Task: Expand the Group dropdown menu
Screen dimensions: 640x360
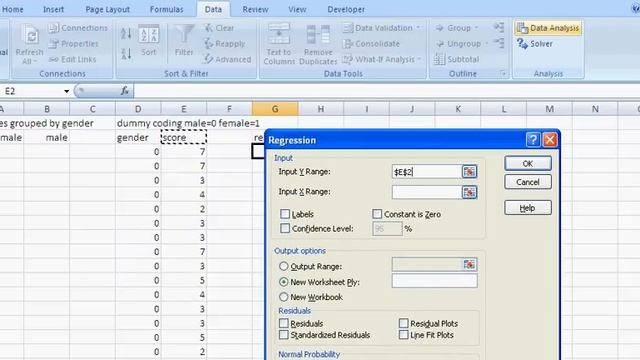Action: 476,28
